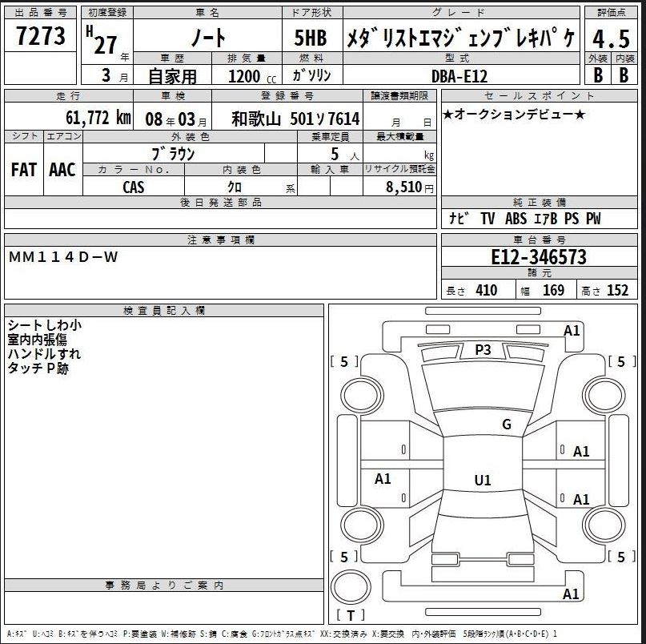Select inspection expiry 08年03月
646x644 pixels.
coord(176,119)
